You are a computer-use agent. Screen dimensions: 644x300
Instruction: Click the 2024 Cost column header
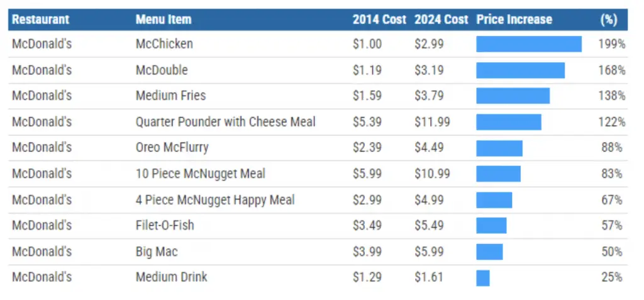tap(441, 19)
